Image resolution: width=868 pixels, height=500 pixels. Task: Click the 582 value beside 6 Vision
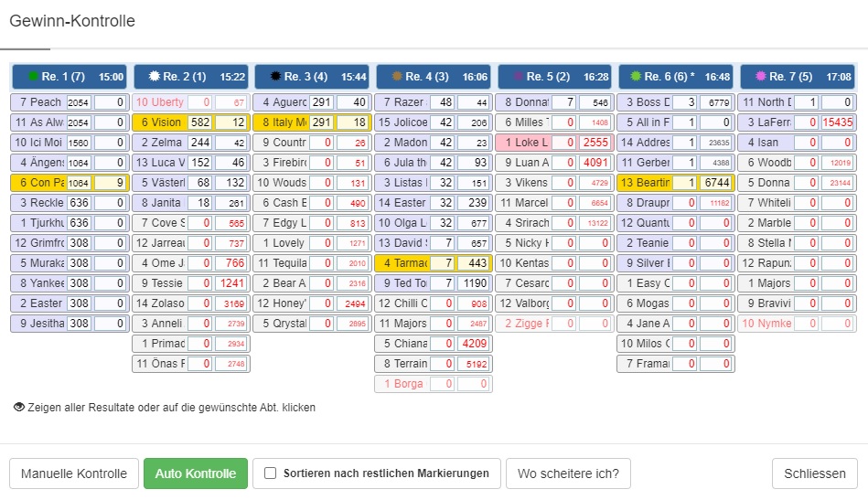[199, 122]
